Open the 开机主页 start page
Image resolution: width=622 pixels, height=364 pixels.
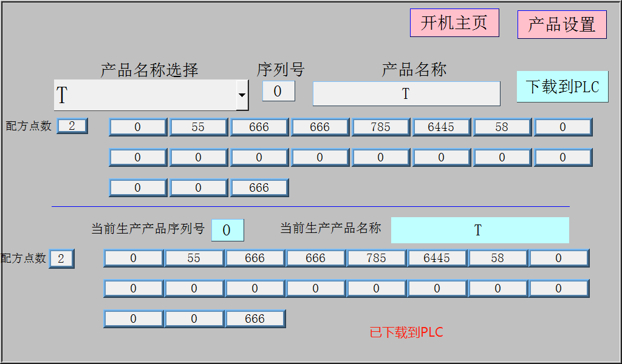click(x=454, y=23)
